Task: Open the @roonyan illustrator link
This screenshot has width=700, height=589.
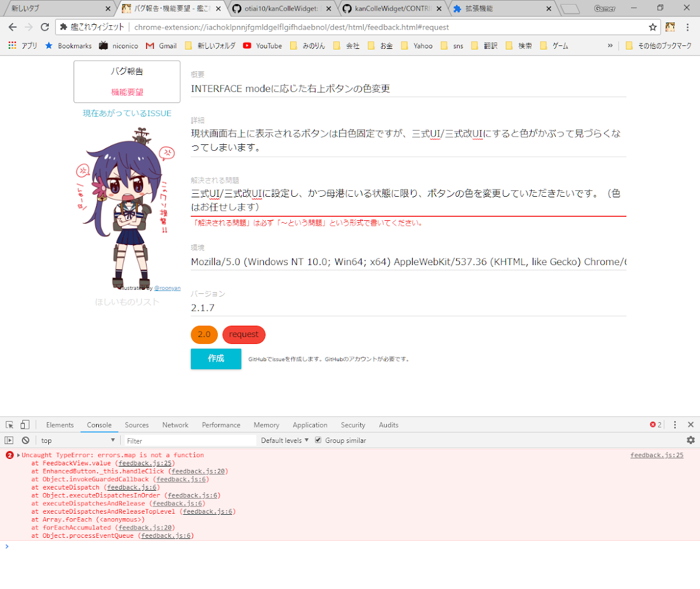Action: (167, 288)
